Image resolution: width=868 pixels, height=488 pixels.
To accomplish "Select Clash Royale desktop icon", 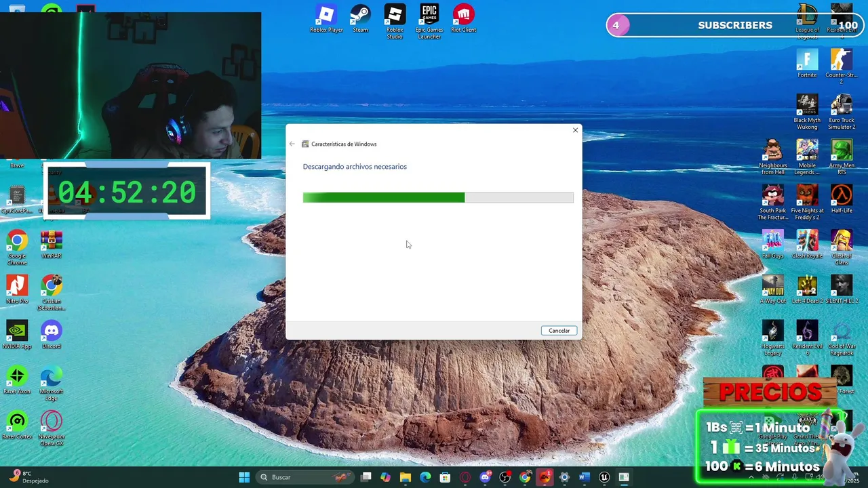I will 807,245.
